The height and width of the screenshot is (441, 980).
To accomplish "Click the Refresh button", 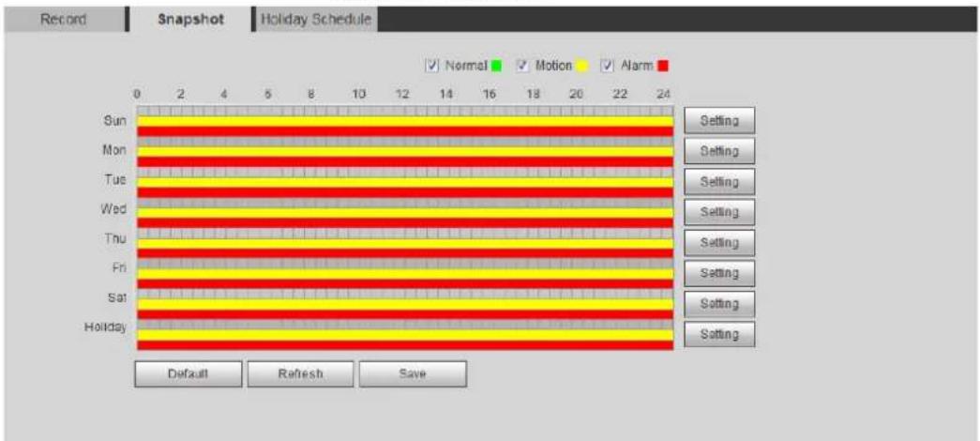I will pos(301,374).
